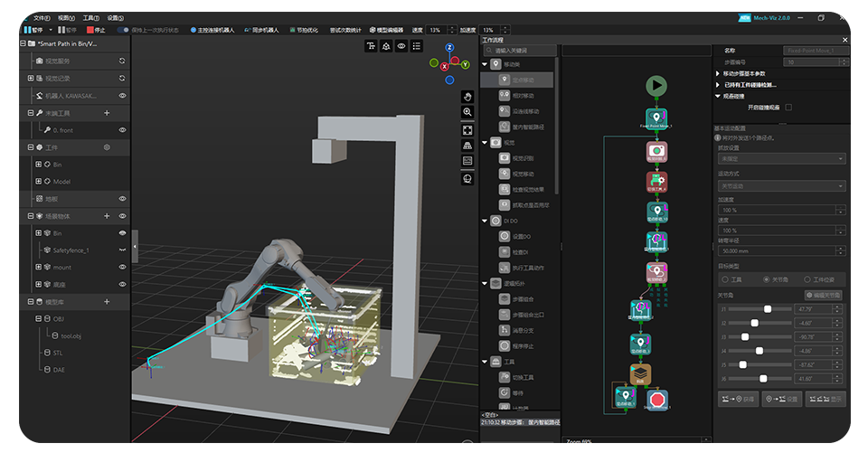Screen dimensions: 868x453
Task: Add a new end tool with plus icon
Action: [107, 113]
